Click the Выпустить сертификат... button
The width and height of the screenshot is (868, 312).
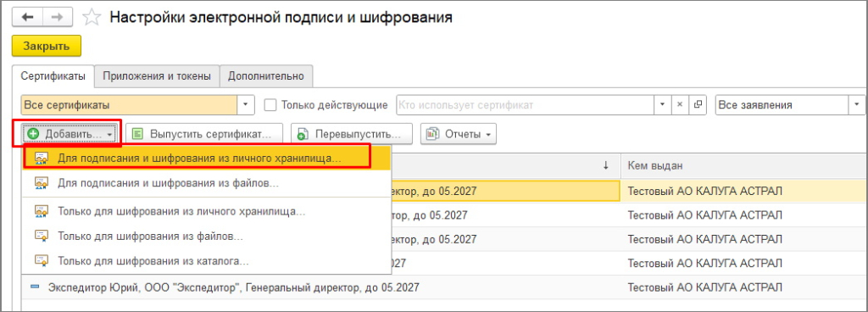coord(204,135)
